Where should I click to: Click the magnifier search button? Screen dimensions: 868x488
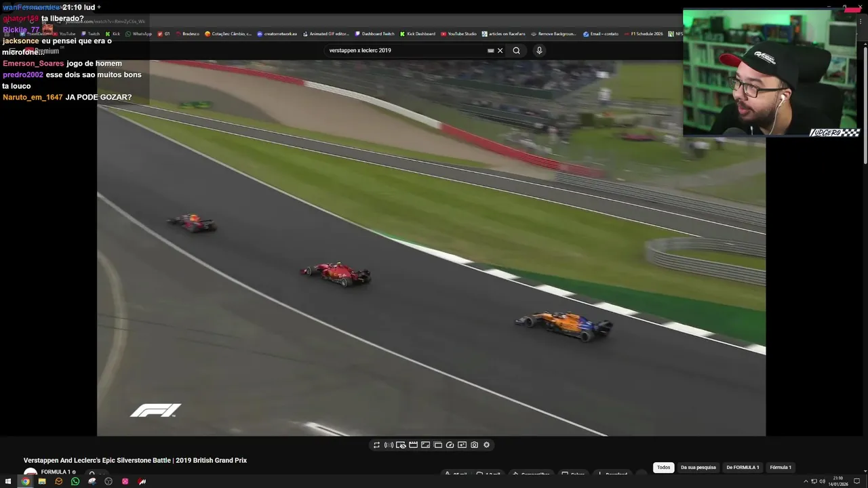click(516, 50)
